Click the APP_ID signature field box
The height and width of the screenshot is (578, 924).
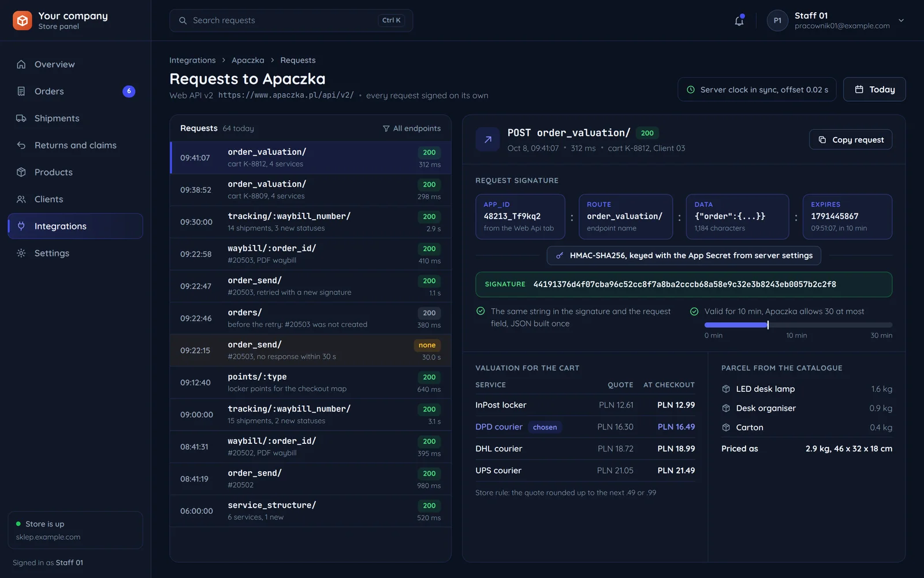pos(520,217)
